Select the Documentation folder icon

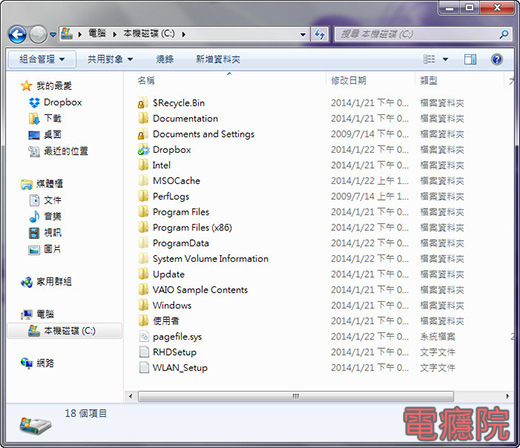(143, 118)
